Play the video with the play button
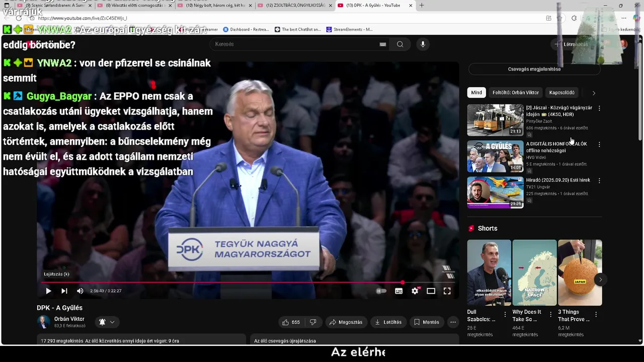Screen dimensions: 644x362 coord(48,291)
